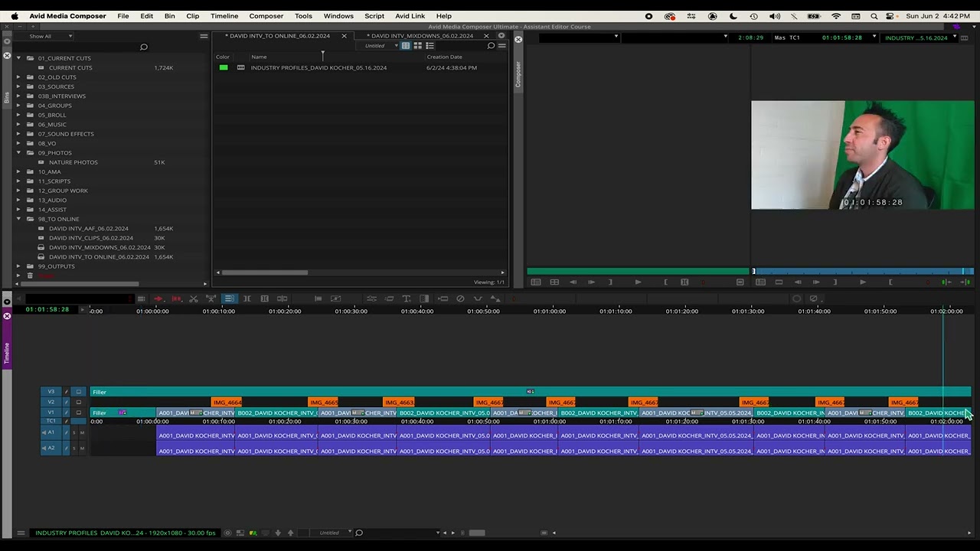Viewport: 980px width, 551px height.
Task: Open the DAVID INTV_AAF_06.02.2024 bin
Action: pyautogui.click(x=89, y=228)
